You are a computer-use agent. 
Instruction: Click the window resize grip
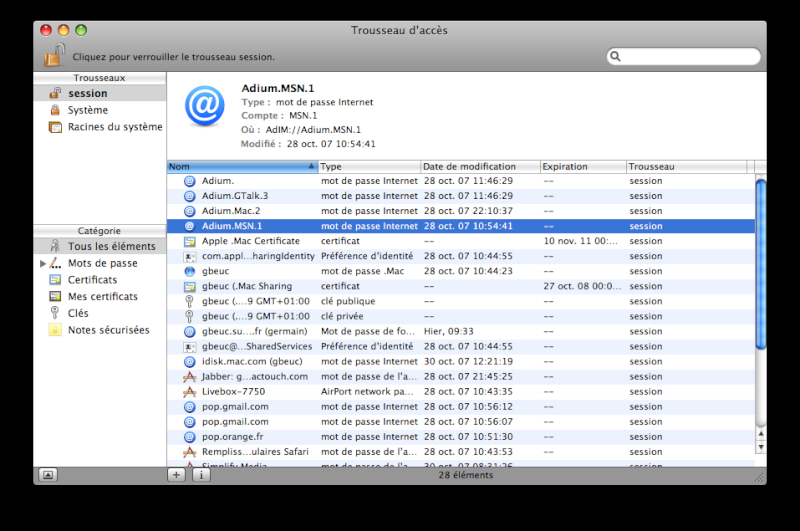[760, 477]
